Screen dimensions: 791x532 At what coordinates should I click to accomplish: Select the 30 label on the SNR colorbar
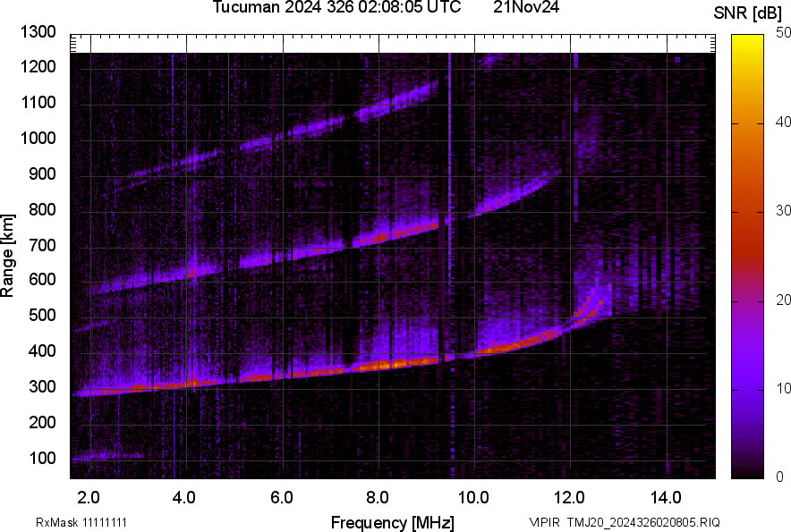coord(782,211)
